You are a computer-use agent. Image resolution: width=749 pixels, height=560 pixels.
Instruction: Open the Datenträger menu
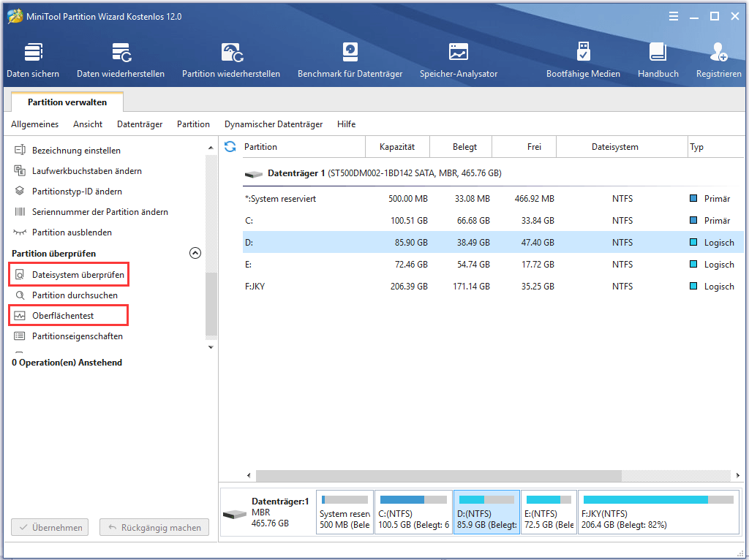click(140, 124)
